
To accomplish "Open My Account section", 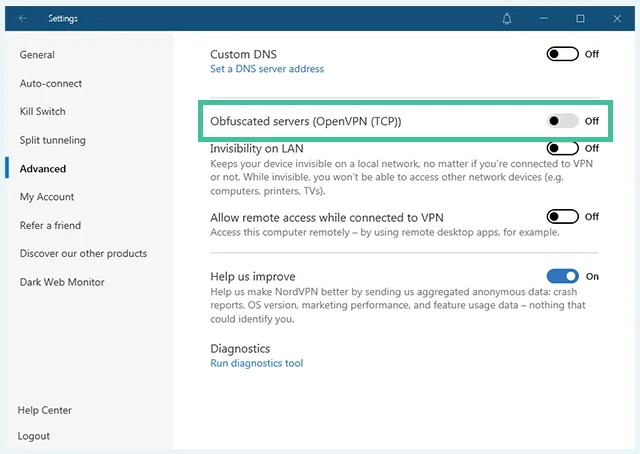I will pyautogui.click(x=47, y=197).
